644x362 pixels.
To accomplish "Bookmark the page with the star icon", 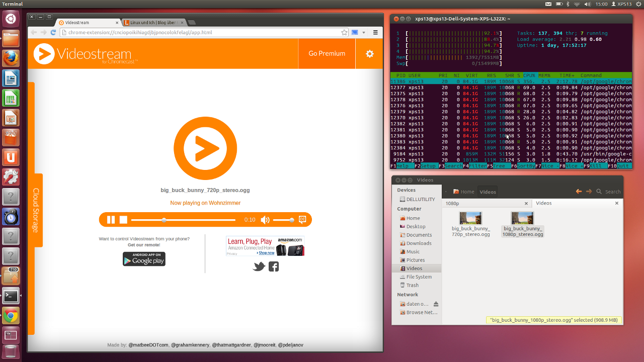I will [x=344, y=32].
